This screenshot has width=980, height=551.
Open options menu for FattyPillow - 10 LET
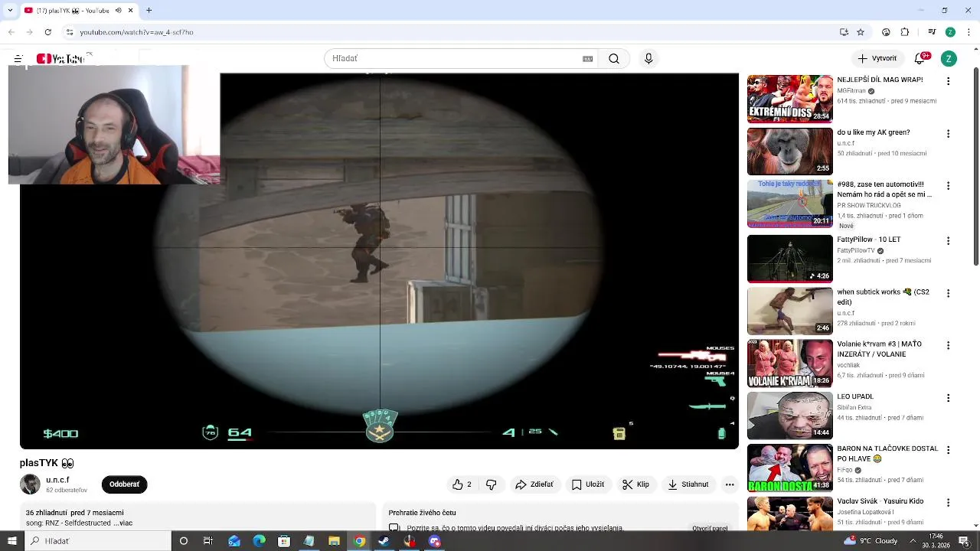tap(949, 241)
